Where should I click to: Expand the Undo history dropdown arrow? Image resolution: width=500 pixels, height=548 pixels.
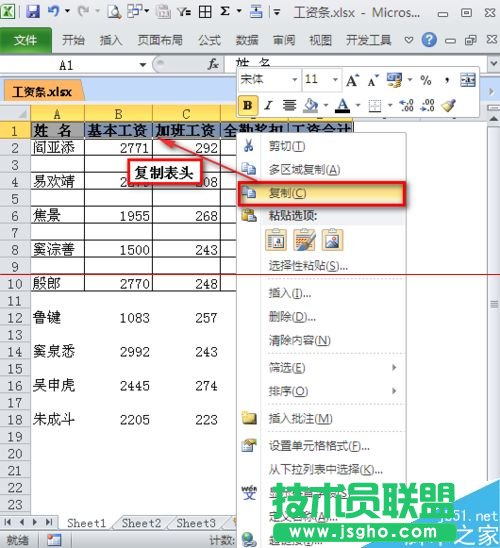67,12
